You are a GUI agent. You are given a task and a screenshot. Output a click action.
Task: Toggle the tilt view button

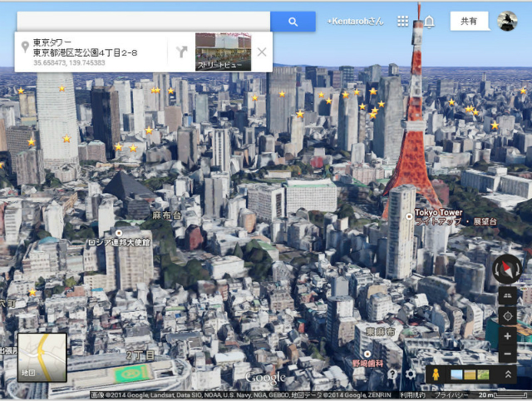pos(508,295)
